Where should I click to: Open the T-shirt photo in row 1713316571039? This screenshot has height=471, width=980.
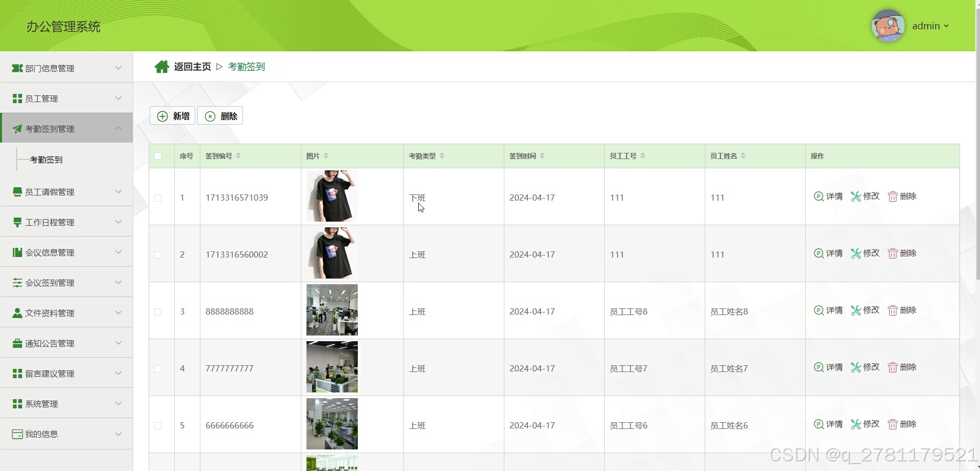(x=332, y=196)
